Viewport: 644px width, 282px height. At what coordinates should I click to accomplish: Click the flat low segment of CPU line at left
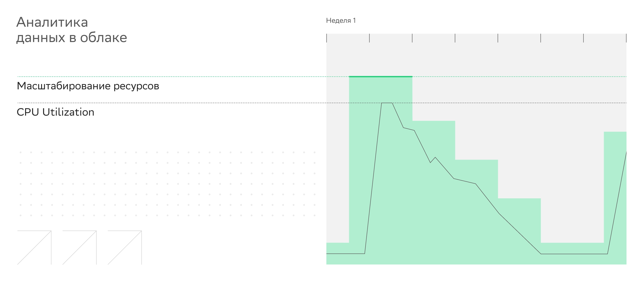[x=345, y=254]
